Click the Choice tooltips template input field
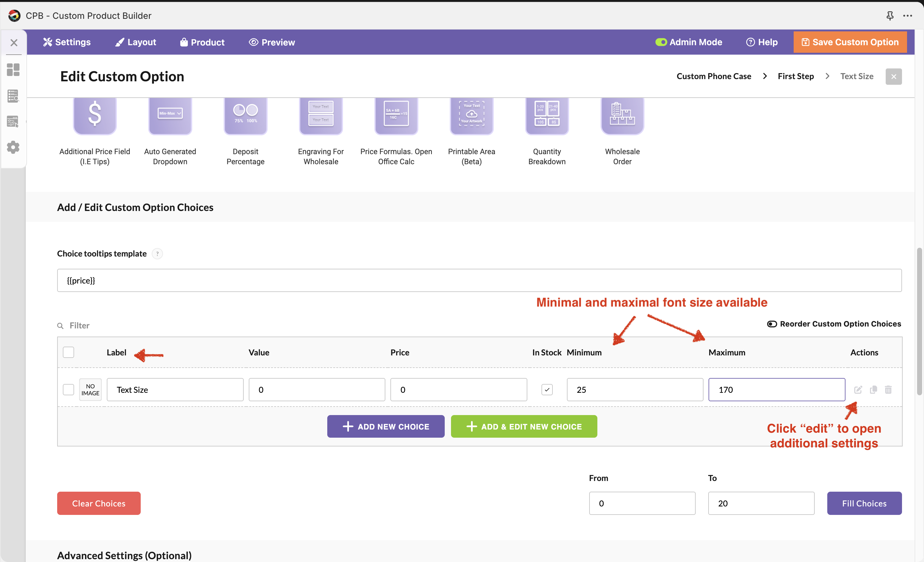 [479, 280]
